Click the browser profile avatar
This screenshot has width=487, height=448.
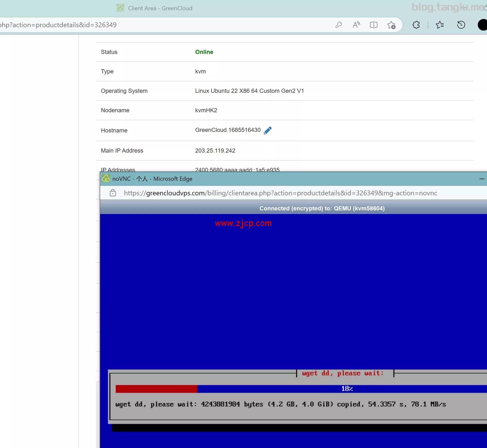pos(482,25)
